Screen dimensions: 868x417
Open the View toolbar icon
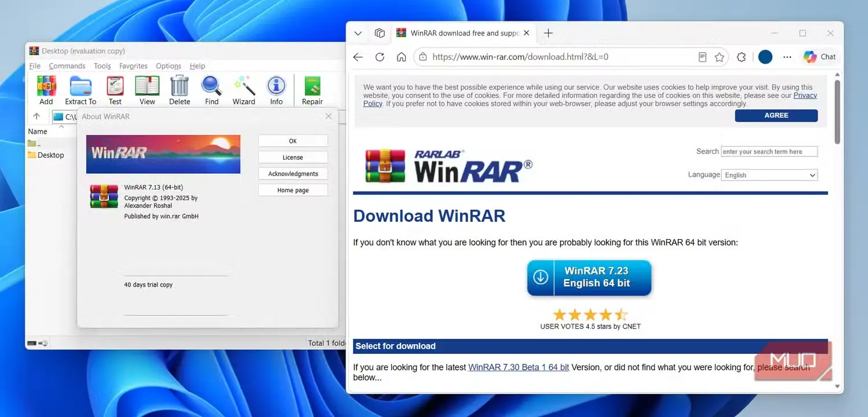tap(147, 90)
